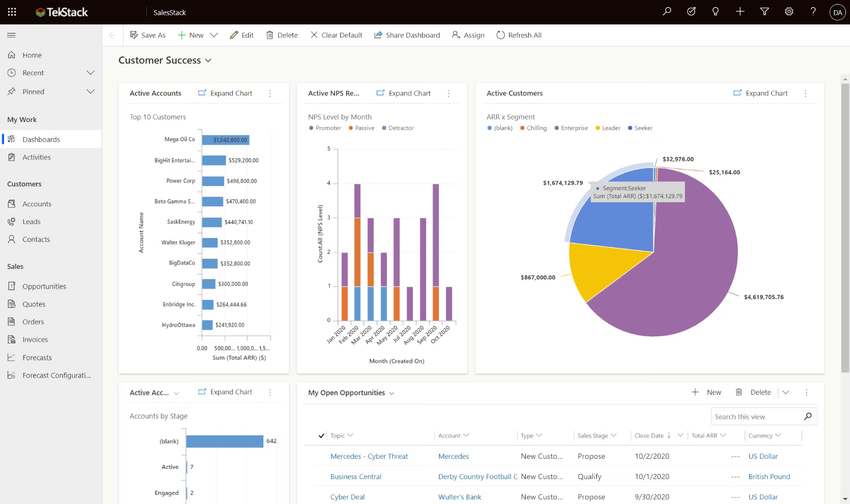
Task: Open more options on Active NPS tile
Action: click(x=448, y=93)
